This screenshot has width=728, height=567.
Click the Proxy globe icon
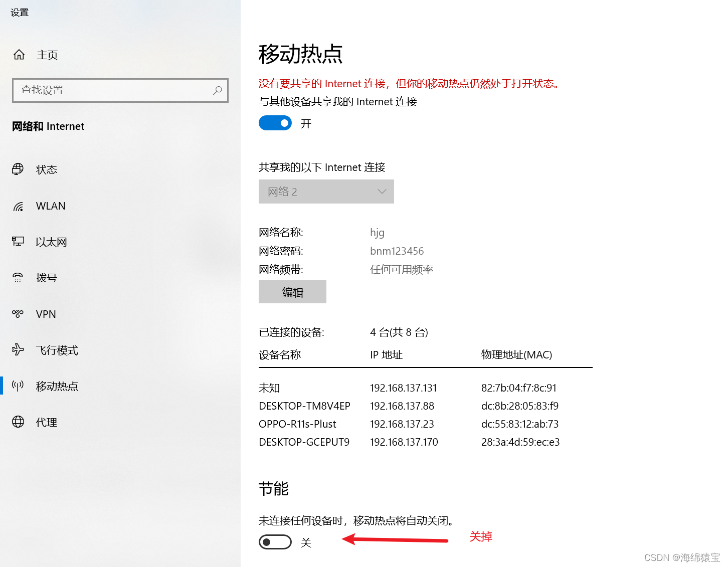(18, 422)
